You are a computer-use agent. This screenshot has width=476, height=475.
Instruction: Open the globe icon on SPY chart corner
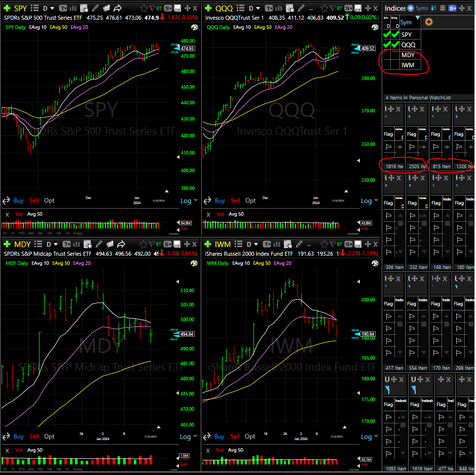tap(194, 27)
